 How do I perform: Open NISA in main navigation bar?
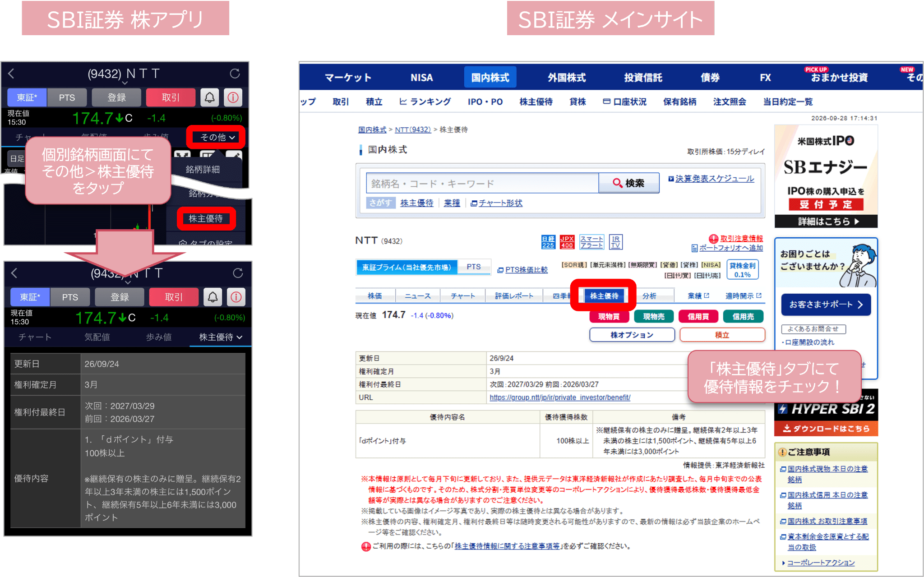421,77
